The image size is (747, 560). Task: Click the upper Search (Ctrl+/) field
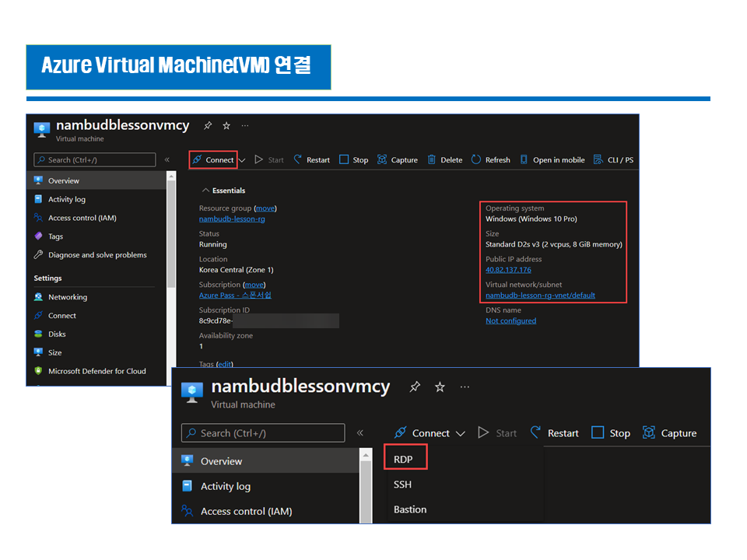pyautogui.click(x=95, y=160)
